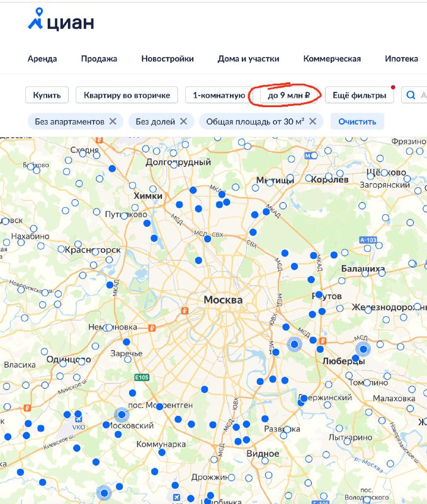Click the Нахабино label on map
This screenshot has width=427, height=504.
[30, 236]
